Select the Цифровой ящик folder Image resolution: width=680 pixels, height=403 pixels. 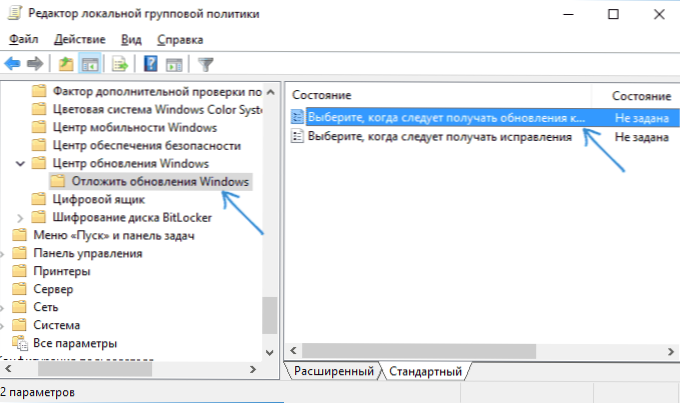[99, 200]
